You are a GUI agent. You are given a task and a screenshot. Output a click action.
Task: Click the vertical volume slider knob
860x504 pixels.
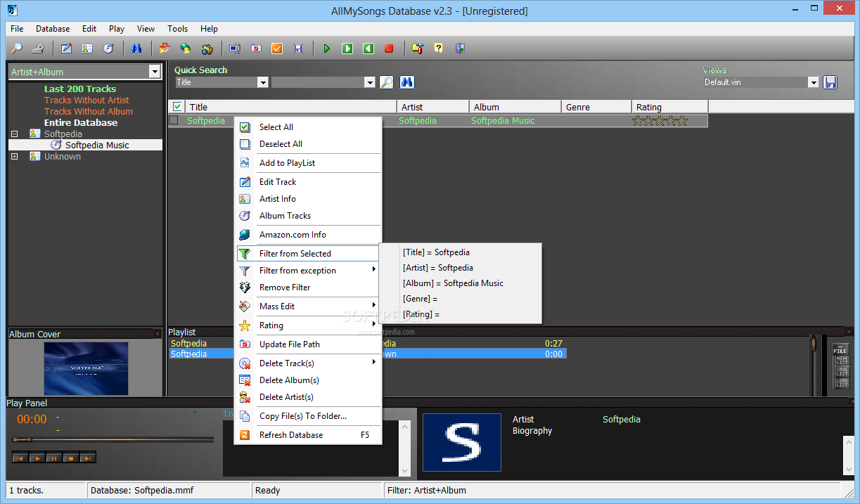click(x=814, y=344)
